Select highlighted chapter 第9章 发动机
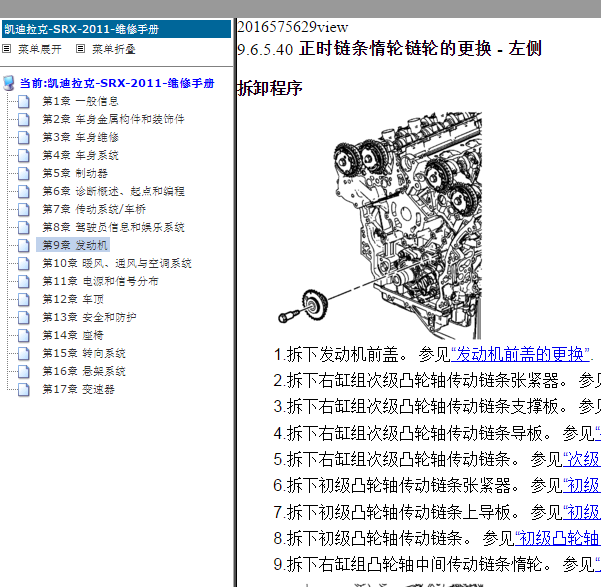601x587 pixels. tap(73, 245)
